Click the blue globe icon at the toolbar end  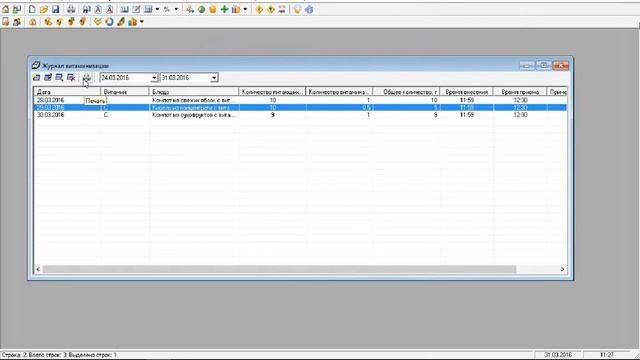pos(309,9)
